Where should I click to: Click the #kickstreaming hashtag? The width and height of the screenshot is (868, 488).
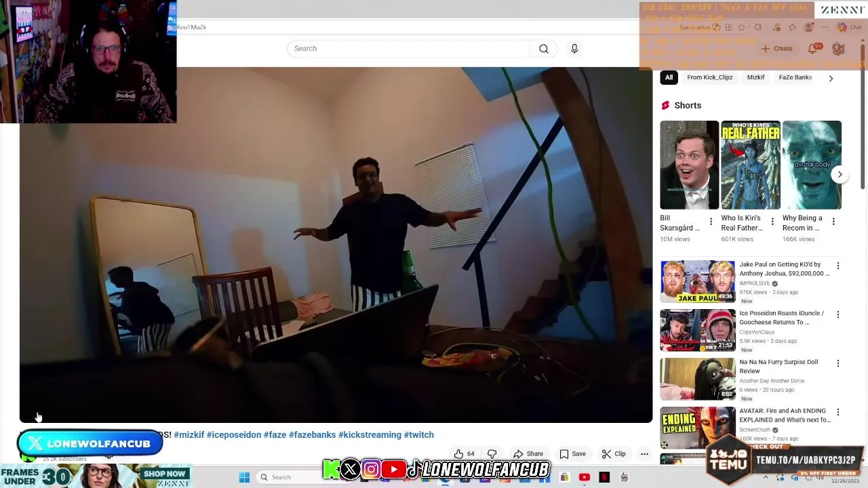pos(370,435)
